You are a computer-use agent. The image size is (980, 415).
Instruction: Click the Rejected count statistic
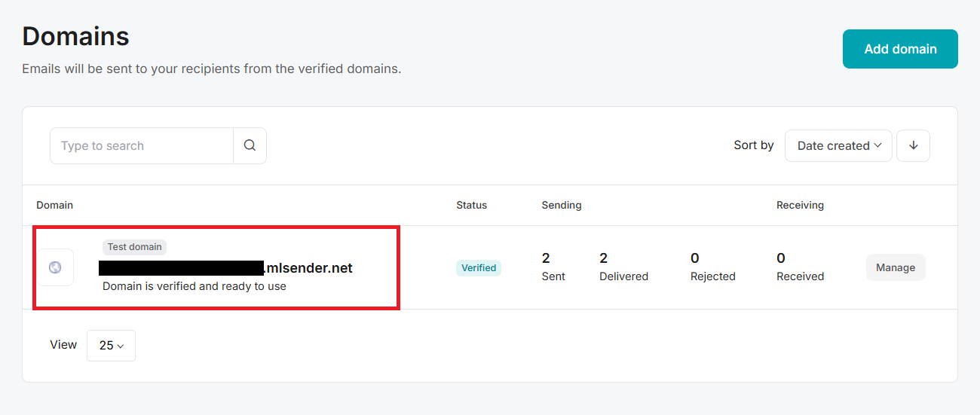(x=712, y=267)
